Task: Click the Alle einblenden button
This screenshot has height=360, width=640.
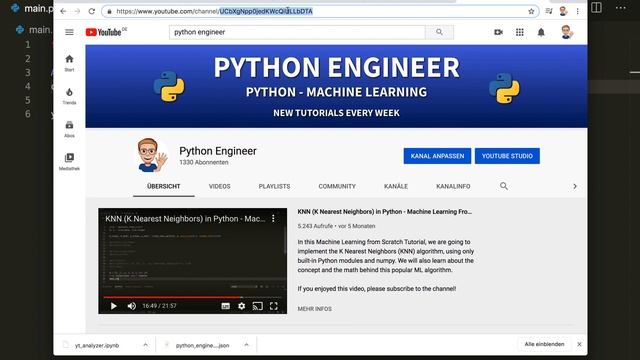Action: click(544, 344)
